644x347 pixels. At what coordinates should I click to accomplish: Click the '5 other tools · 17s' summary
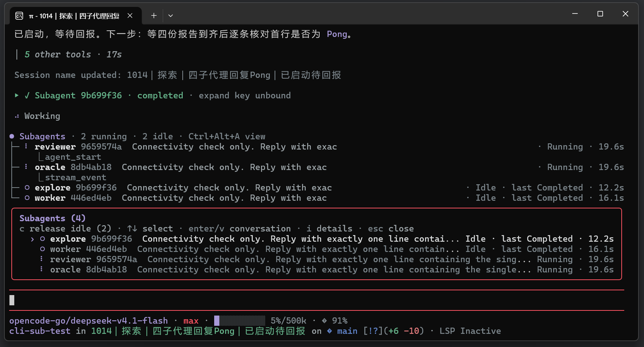tap(73, 54)
